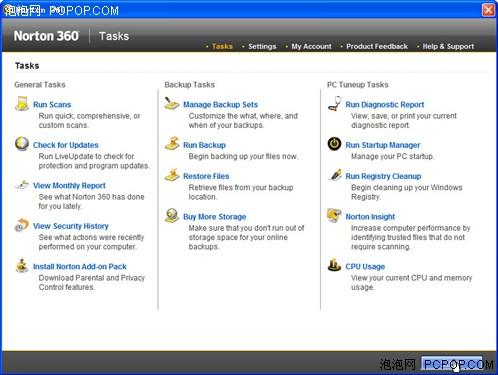Open Run Registry Cleanup link
This screenshot has height=375, width=498.
(x=383, y=176)
